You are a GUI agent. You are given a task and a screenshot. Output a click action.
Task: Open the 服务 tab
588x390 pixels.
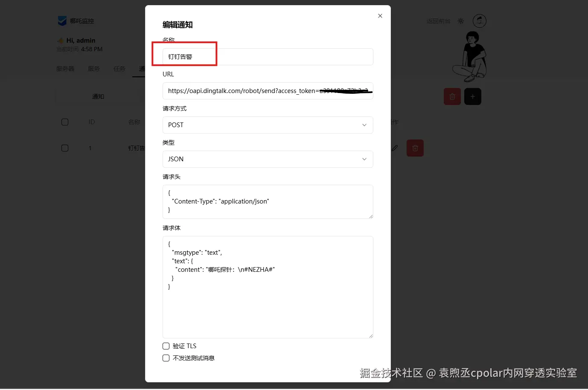[x=94, y=69]
